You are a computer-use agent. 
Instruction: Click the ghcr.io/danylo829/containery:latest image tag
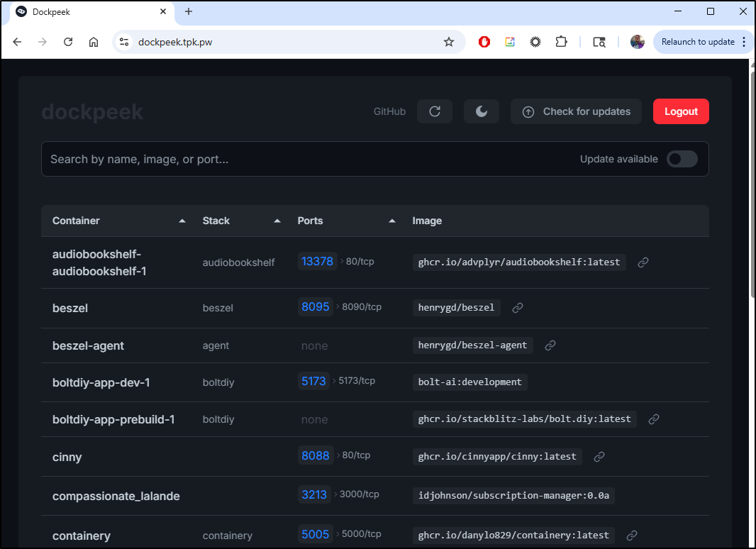point(513,535)
